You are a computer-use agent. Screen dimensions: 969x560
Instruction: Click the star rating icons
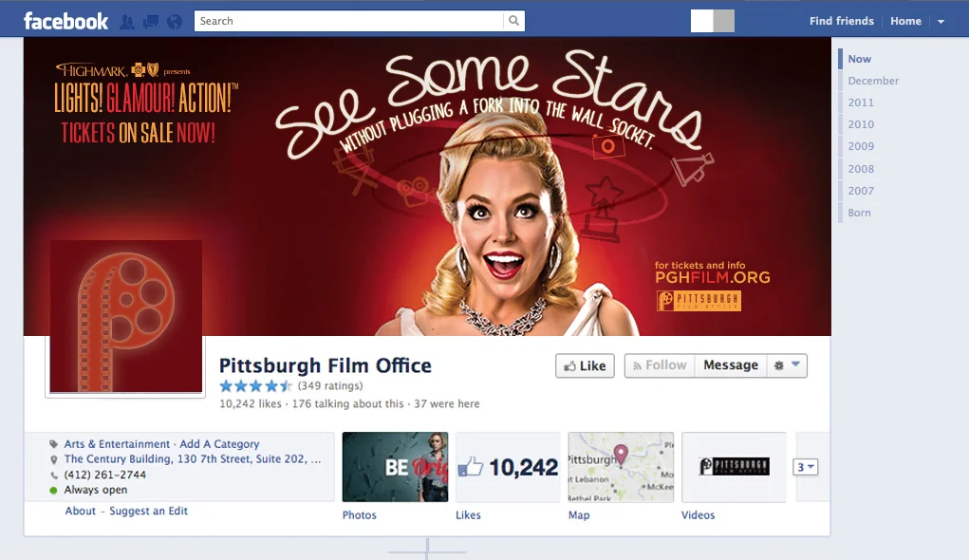256,386
